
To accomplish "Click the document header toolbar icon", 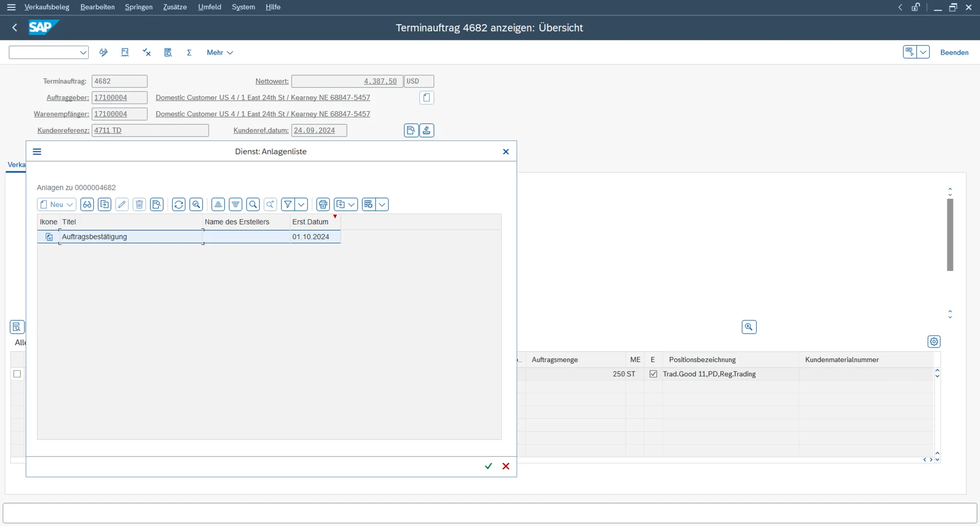I will (x=125, y=52).
